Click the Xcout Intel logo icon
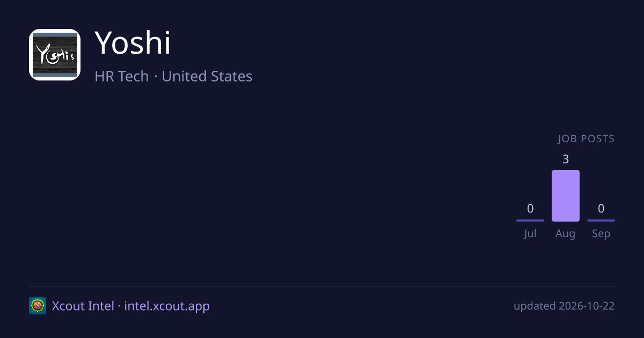 (x=38, y=306)
